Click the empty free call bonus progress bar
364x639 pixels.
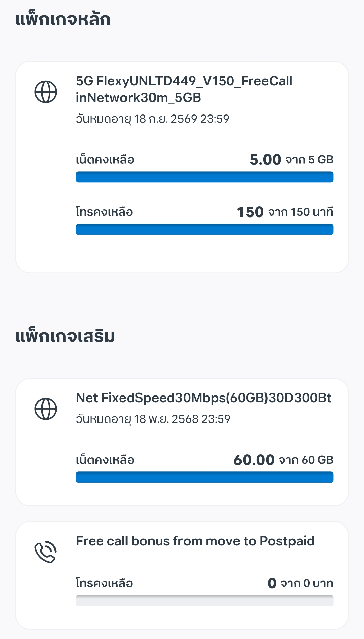click(x=204, y=600)
